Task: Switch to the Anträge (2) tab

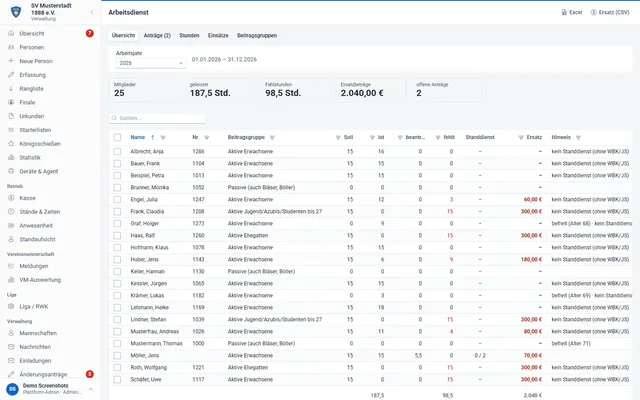Action: [157, 36]
